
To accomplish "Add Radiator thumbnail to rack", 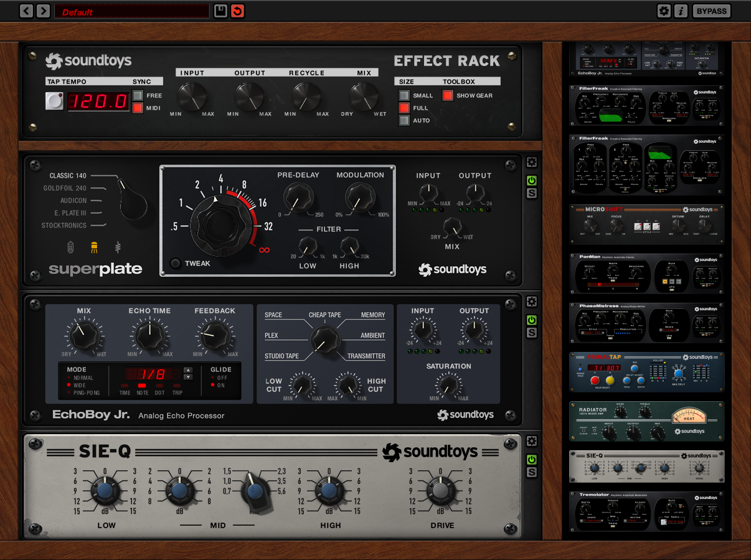I will (647, 422).
